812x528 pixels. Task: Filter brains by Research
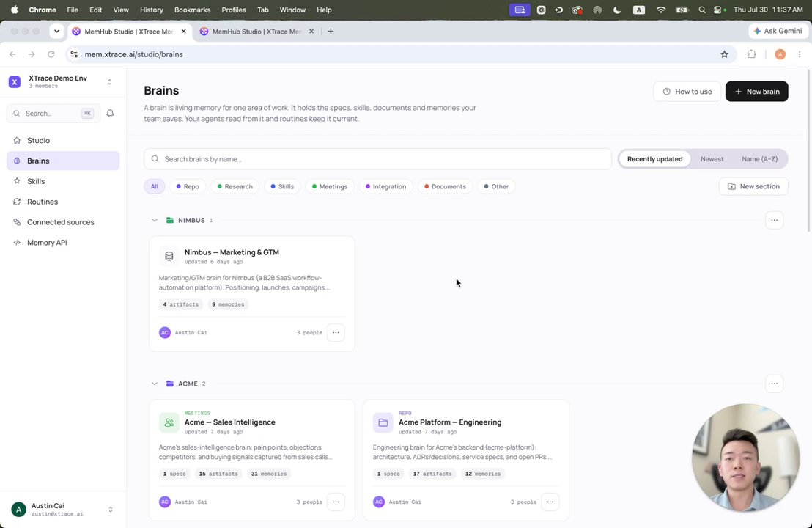pos(235,186)
